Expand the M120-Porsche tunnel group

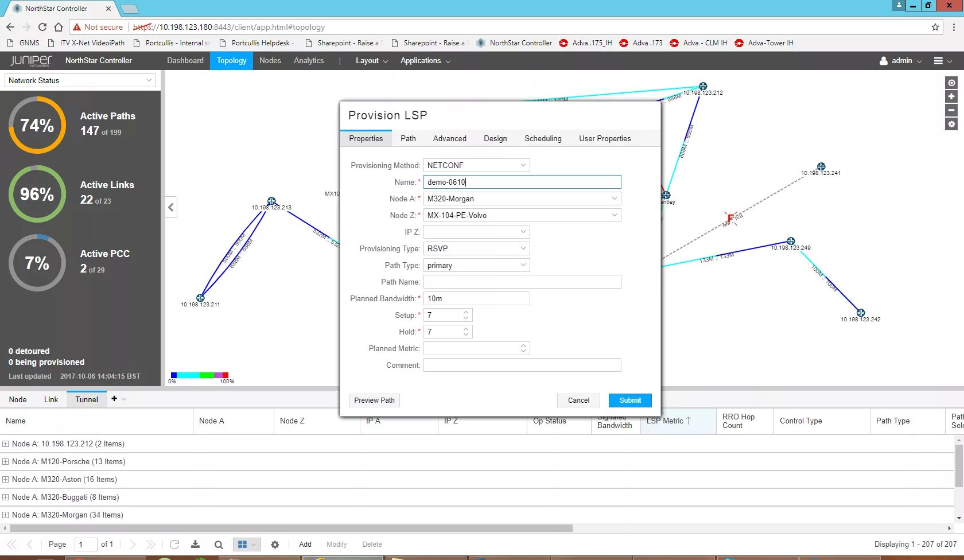pyautogui.click(x=6, y=462)
